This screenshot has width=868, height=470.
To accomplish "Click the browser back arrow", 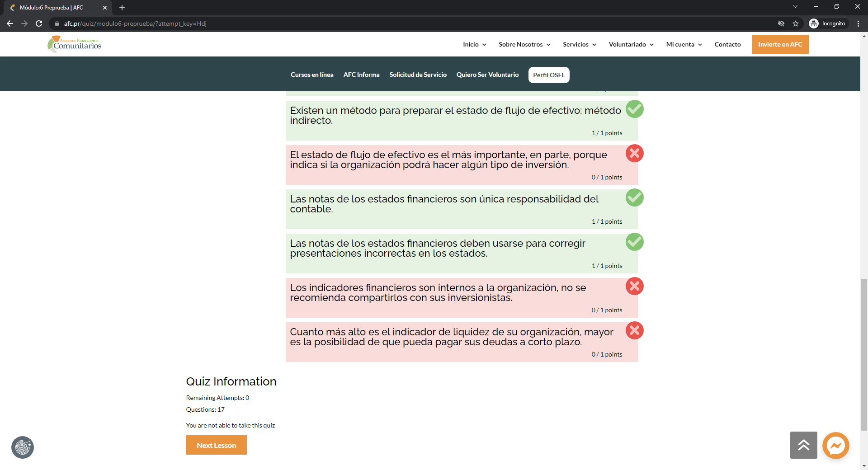I will point(10,23).
